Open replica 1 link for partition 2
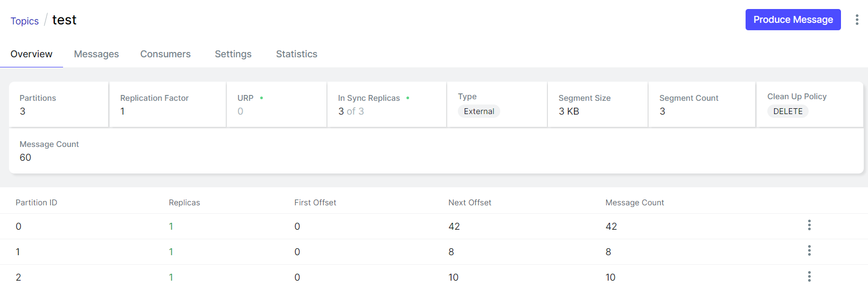This screenshot has width=868, height=304. [x=171, y=277]
